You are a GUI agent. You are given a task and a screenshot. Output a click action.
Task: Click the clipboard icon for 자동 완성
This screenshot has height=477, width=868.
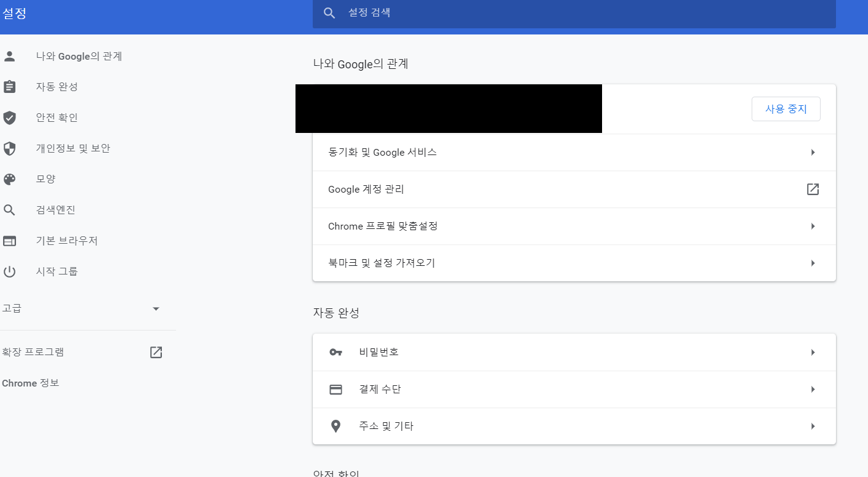9,87
